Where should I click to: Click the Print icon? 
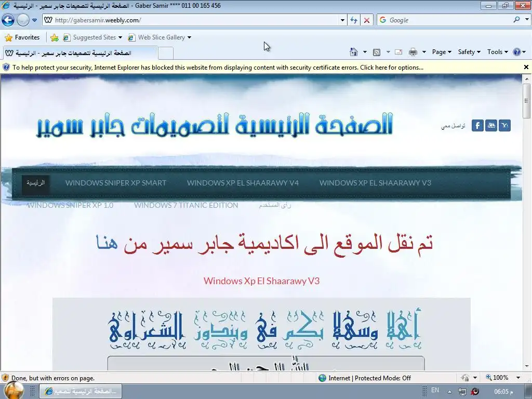413,52
